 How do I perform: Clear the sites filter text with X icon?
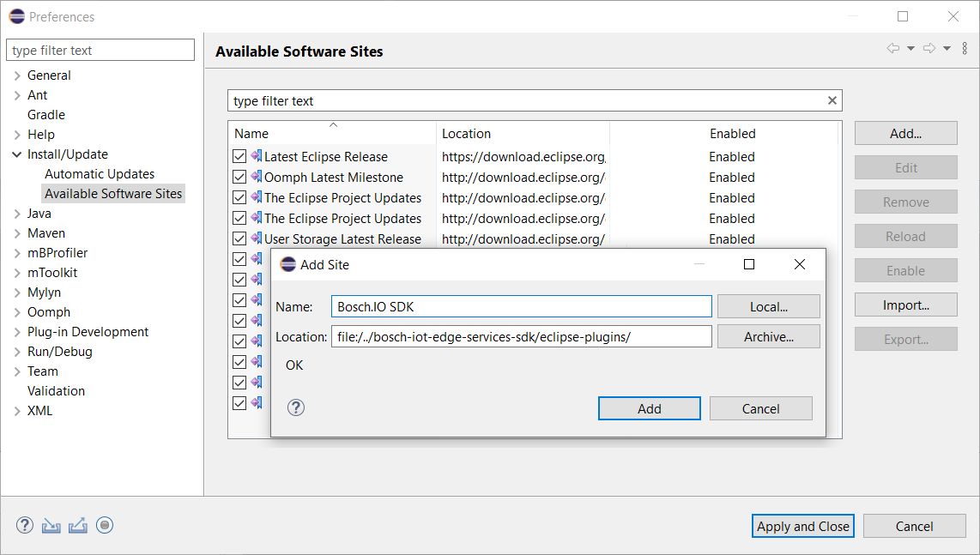point(832,100)
